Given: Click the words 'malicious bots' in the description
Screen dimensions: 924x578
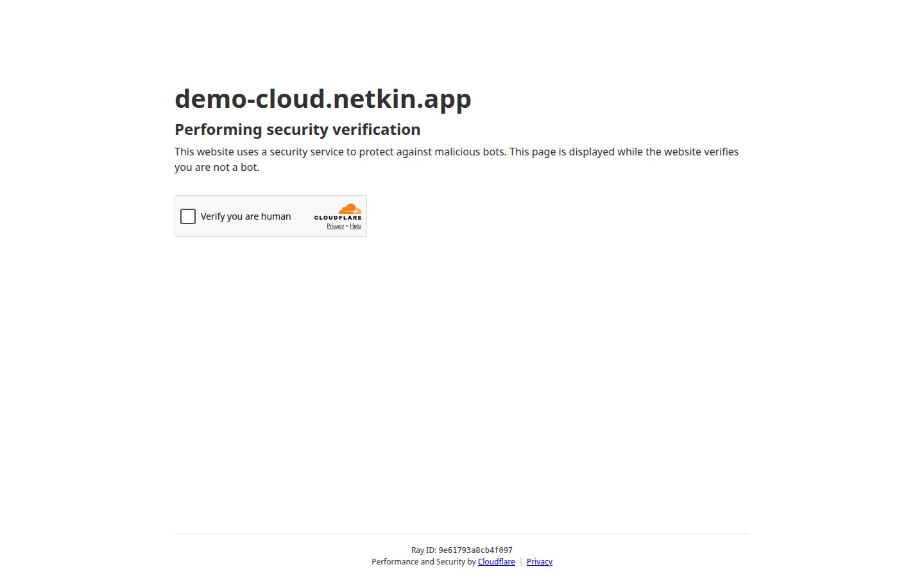Looking at the screenshot, I should click(x=470, y=152).
